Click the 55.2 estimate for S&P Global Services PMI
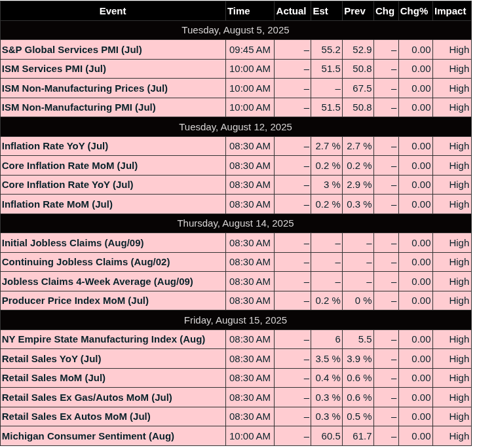The width and height of the screenshot is (477, 448). (326, 50)
